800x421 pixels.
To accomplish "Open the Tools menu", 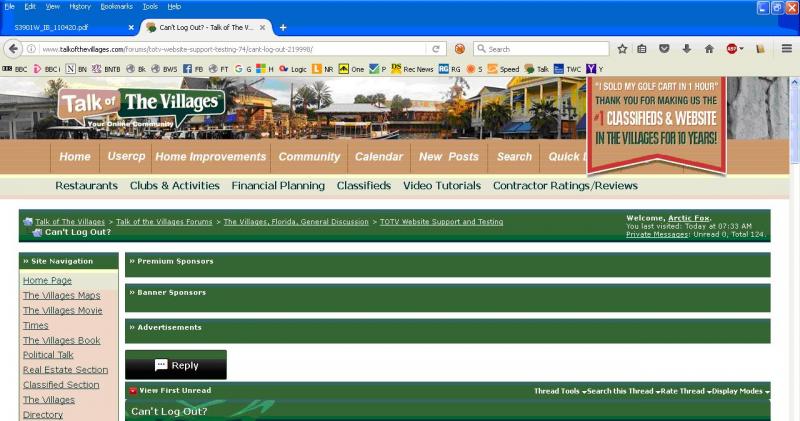I will pyautogui.click(x=150, y=7).
